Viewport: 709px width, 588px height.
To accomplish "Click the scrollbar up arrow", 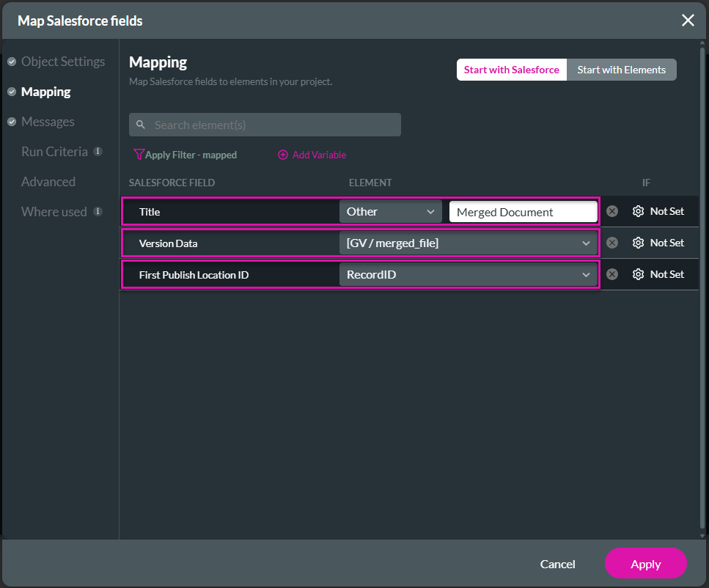I will pyautogui.click(x=702, y=43).
